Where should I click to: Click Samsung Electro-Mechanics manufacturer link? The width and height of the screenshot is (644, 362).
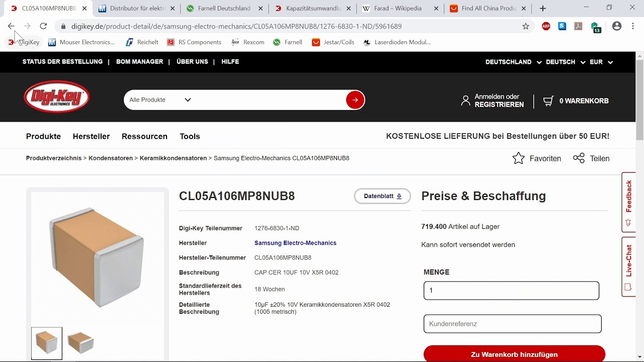pyautogui.click(x=295, y=243)
